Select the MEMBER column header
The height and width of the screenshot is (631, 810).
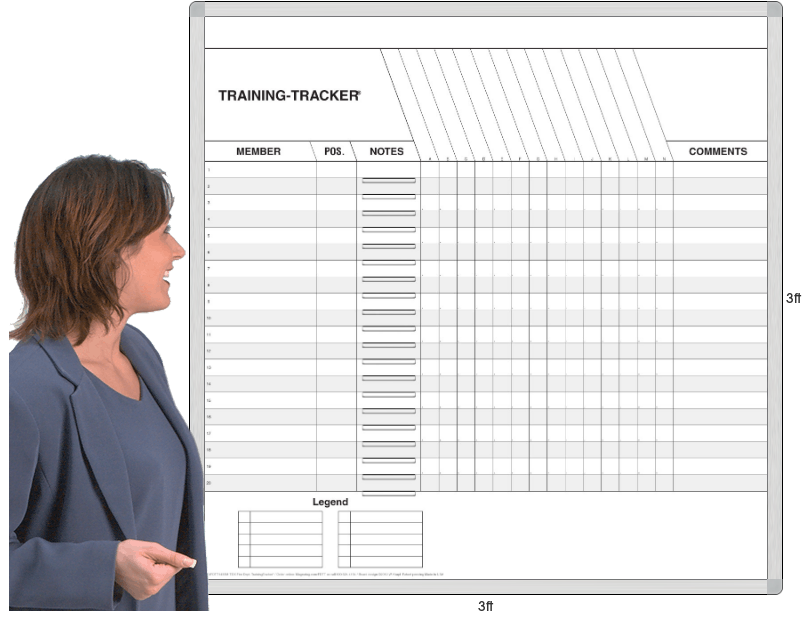(x=258, y=152)
